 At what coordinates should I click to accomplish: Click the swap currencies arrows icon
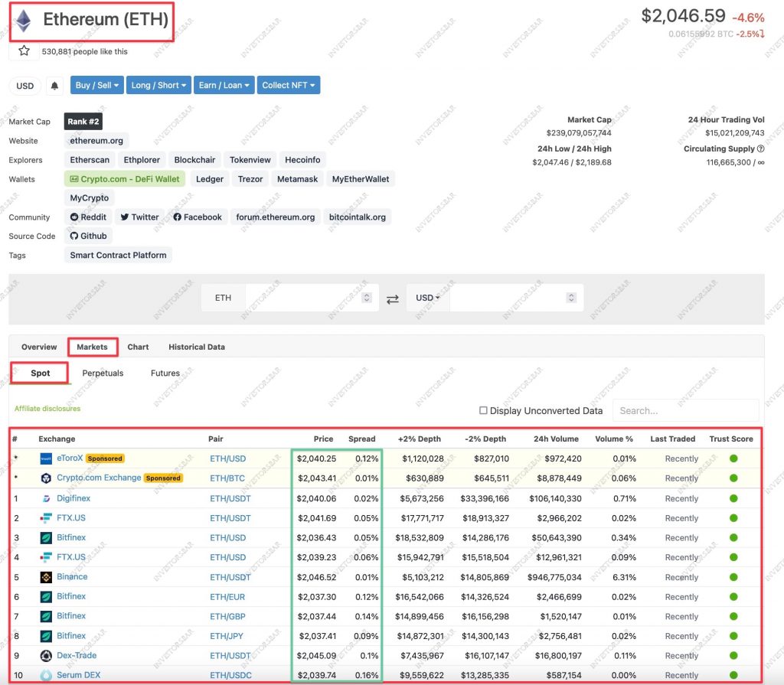(x=393, y=298)
